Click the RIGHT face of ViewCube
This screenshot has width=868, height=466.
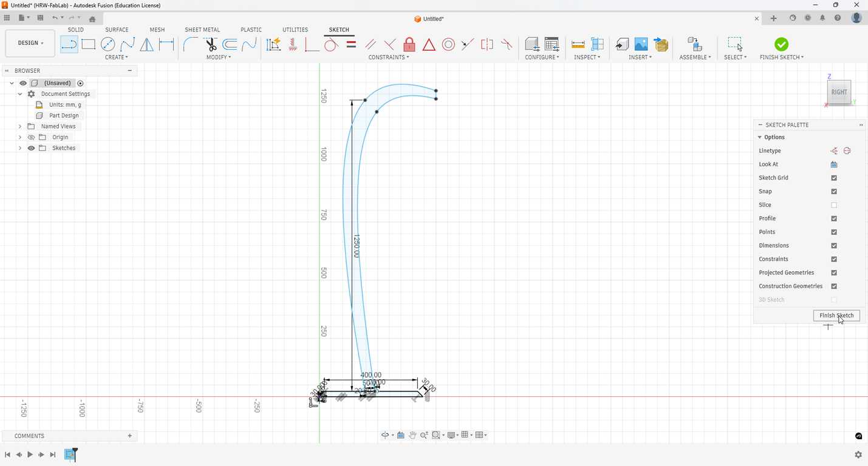[x=839, y=92]
